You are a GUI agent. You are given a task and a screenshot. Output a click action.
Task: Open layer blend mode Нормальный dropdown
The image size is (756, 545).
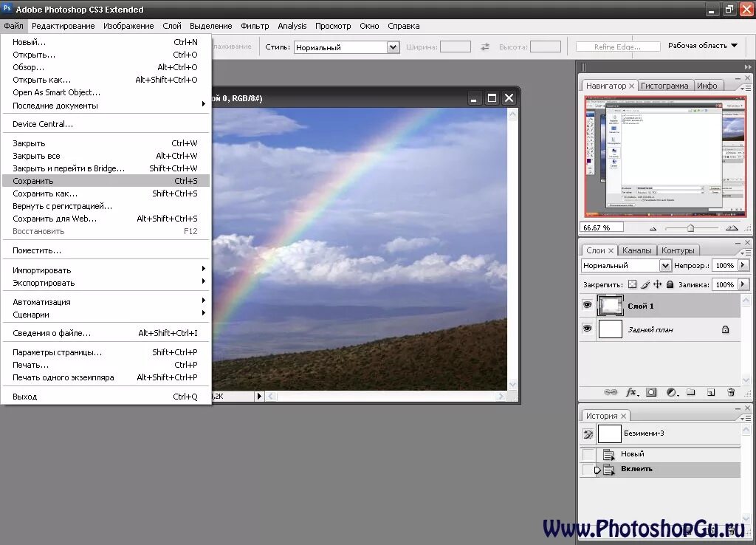click(x=665, y=265)
